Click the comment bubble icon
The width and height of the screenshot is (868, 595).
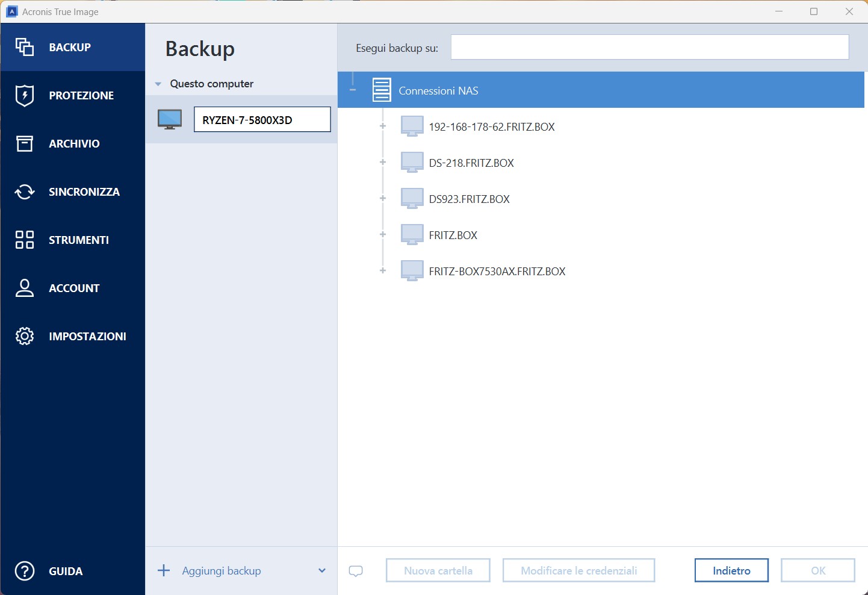coord(356,571)
